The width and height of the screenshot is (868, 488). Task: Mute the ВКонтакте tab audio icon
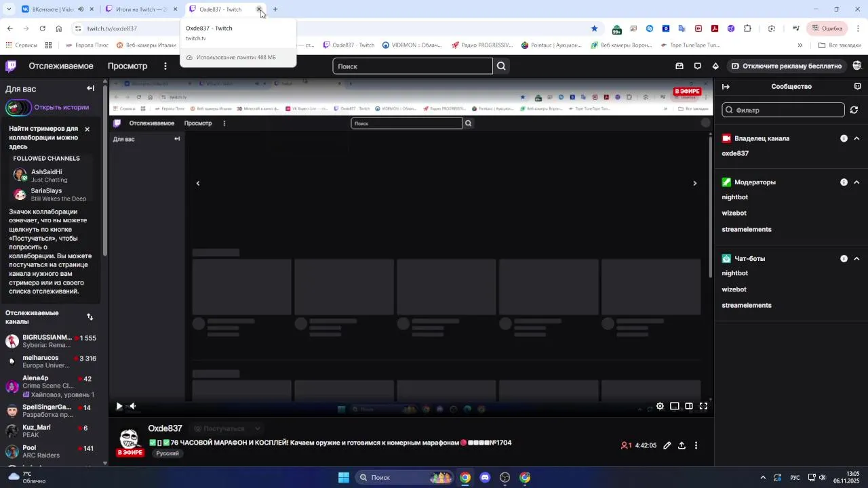[x=81, y=9]
